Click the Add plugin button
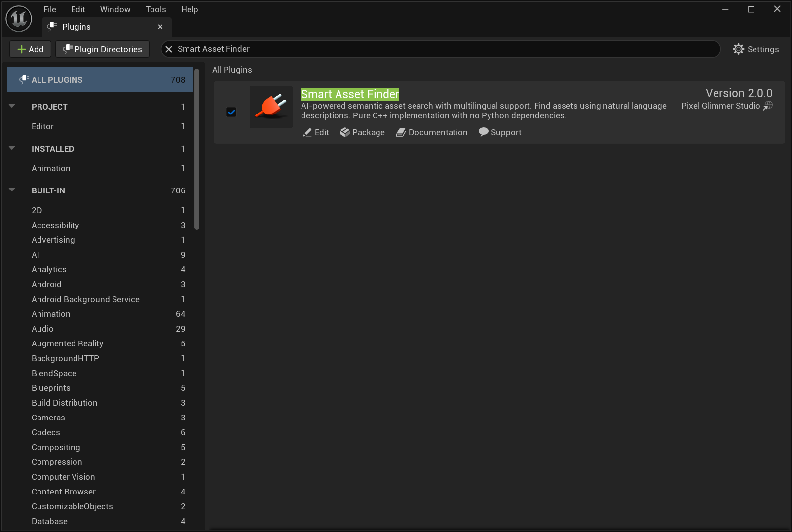 pos(30,49)
